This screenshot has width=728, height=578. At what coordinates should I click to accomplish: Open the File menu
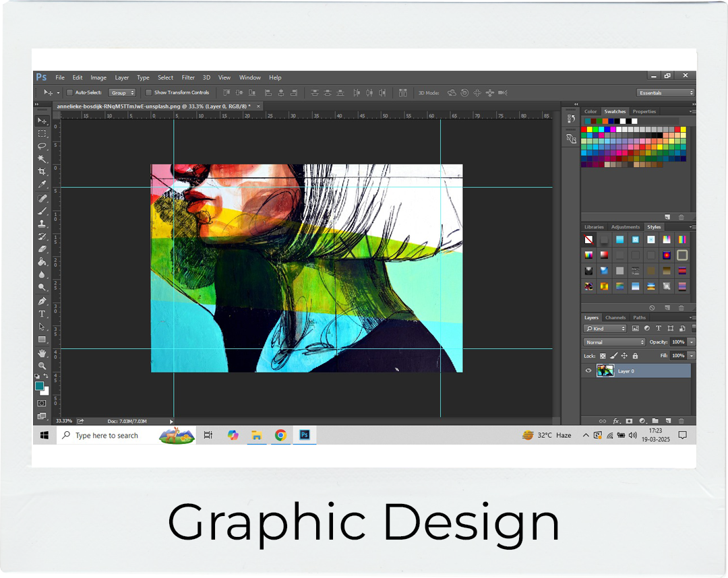click(60, 77)
